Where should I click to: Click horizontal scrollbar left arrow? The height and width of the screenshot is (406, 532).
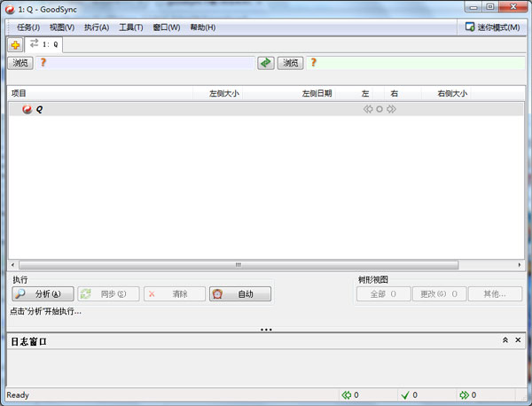click(13, 265)
